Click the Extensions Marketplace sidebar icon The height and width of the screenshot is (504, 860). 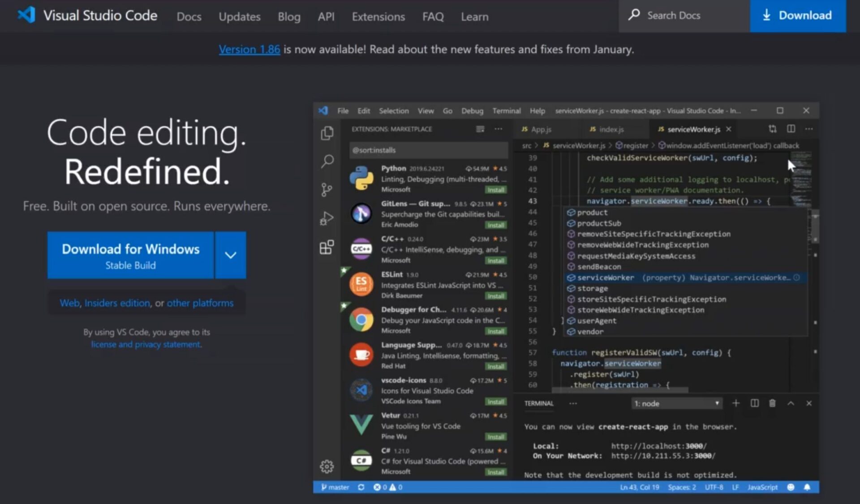(327, 247)
